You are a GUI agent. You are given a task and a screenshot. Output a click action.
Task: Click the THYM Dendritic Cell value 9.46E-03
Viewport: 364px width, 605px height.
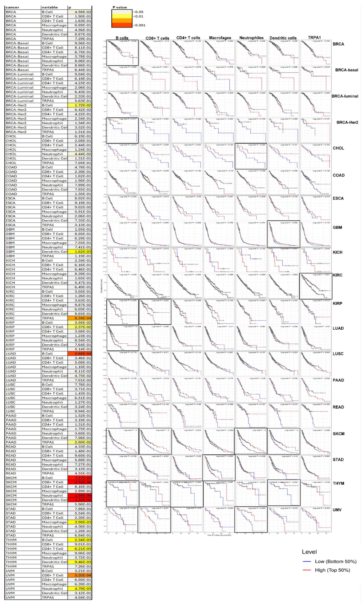(x=80, y=562)
